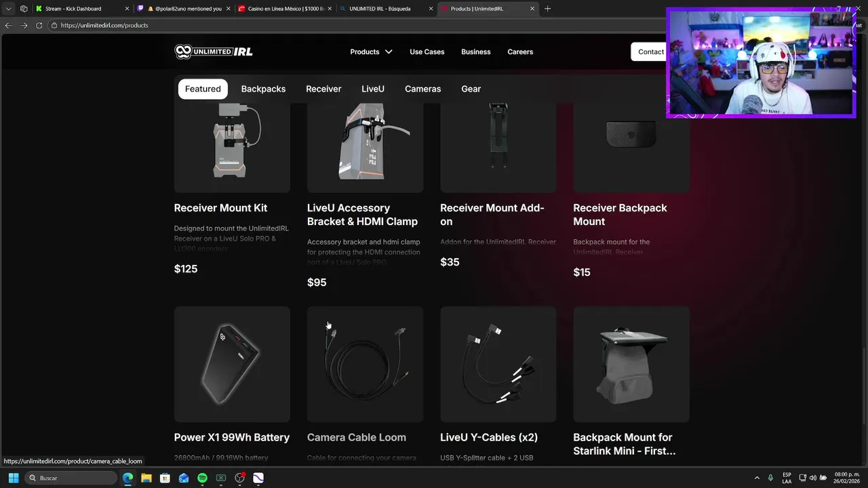Open Receiver Mount Kit product image
The height and width of the screenshot is (488, 868).
click(x=232, y=147)
